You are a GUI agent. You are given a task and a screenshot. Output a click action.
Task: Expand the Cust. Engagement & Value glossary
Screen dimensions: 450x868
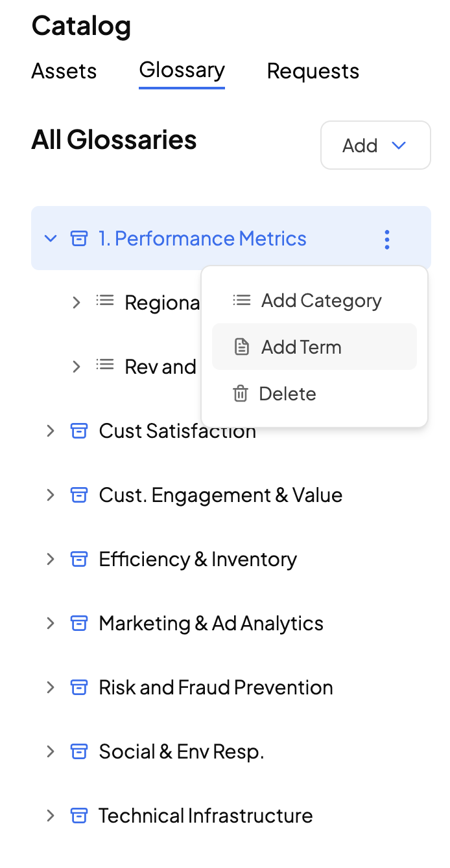[x=51, y=495]
